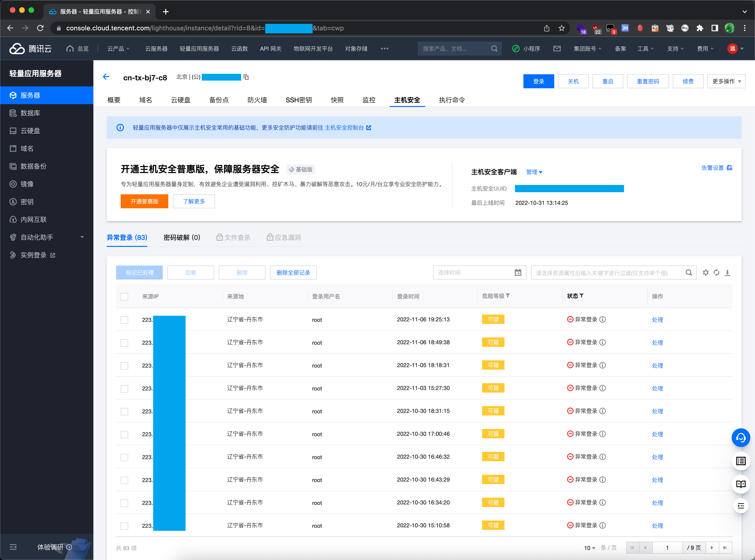Expand the 更多操作 dropdown

[726, 81]
